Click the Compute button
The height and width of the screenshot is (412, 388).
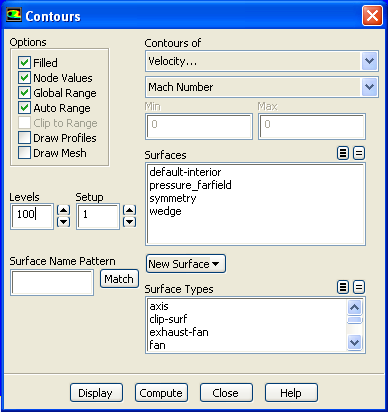click(x=161, y=393)
